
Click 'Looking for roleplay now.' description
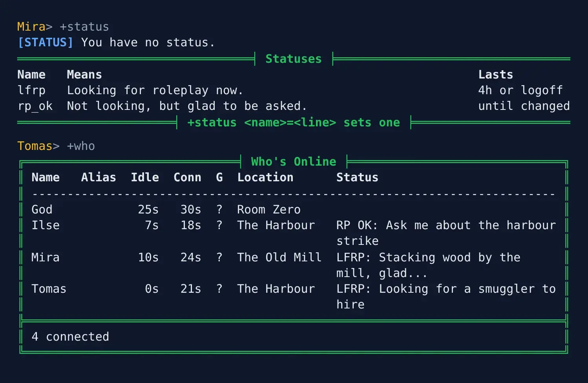point(155,90)
